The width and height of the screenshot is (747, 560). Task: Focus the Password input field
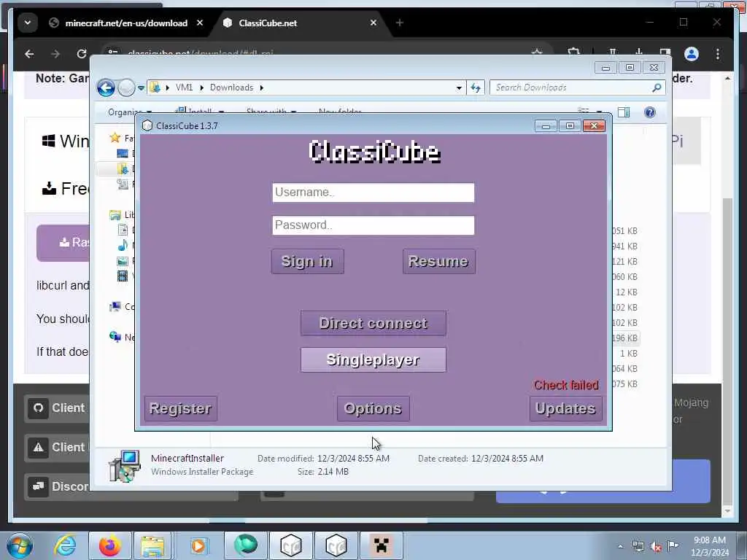pyautogui.click(x=373, y=225)
